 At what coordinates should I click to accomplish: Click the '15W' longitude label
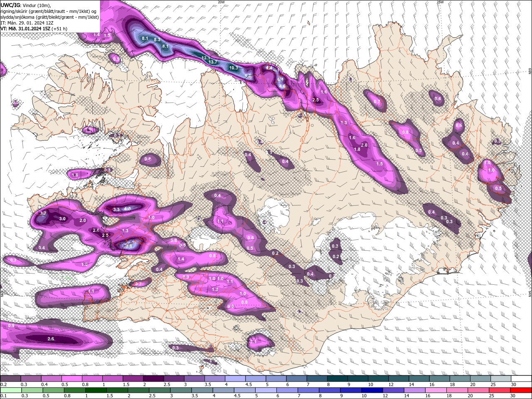(x=440, y=2)
